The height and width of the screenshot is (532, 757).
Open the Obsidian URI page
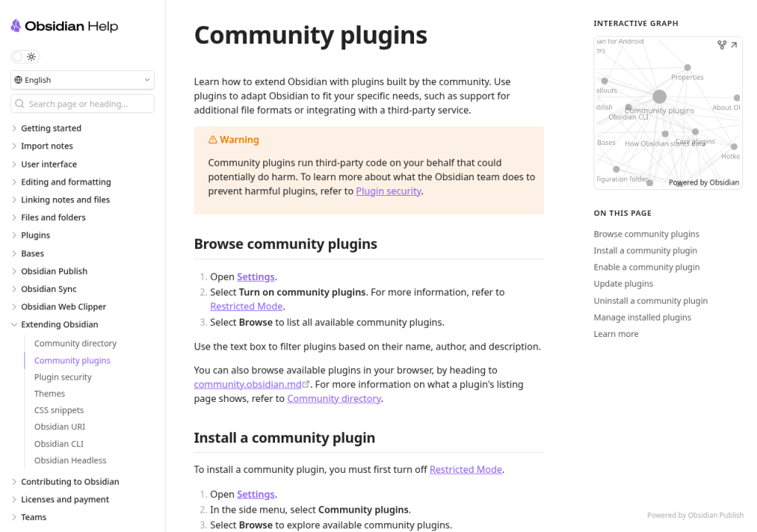[x=59, y=427]
